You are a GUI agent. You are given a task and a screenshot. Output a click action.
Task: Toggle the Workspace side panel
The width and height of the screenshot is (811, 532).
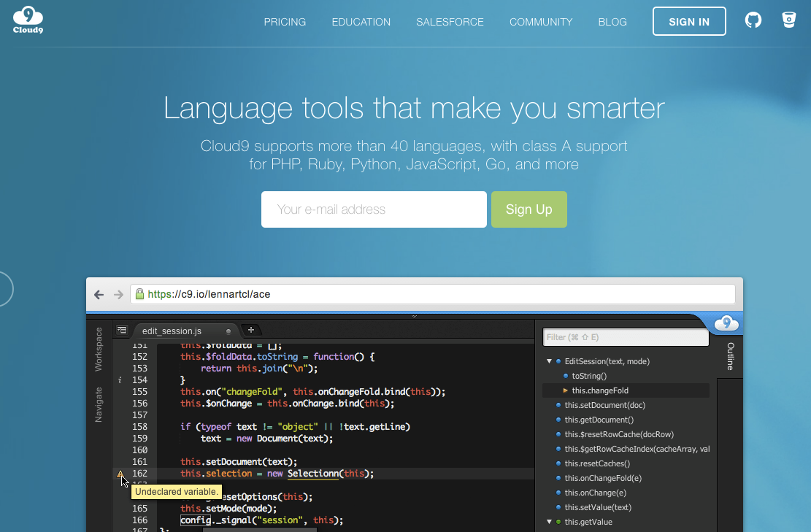[99, 349]
